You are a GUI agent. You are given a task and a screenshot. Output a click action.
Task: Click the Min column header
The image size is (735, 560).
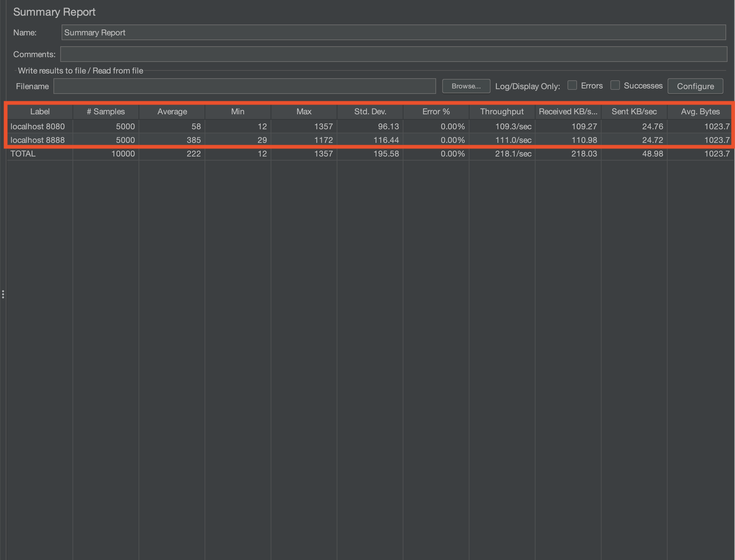pyautogui.click(x=238, y=112)
